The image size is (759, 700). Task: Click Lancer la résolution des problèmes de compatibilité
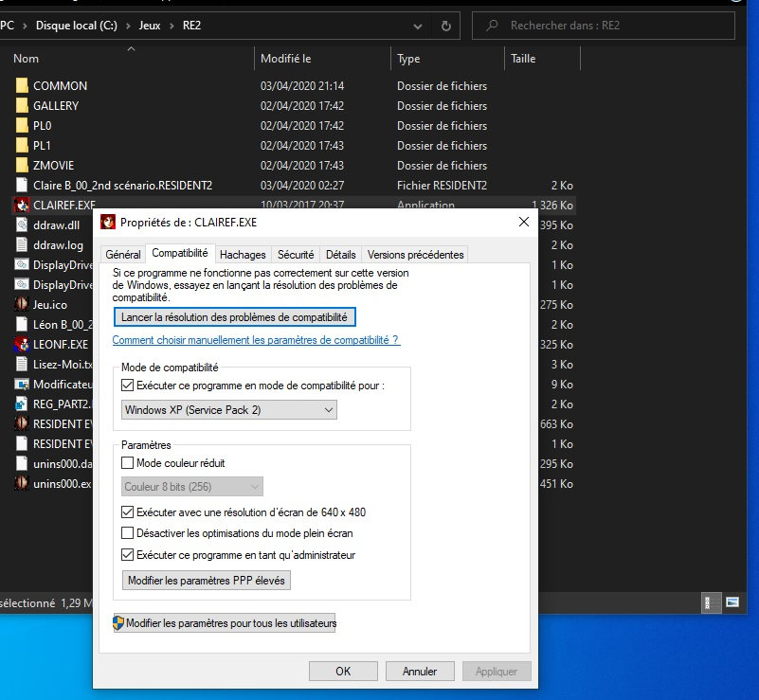tap(235, 317)
